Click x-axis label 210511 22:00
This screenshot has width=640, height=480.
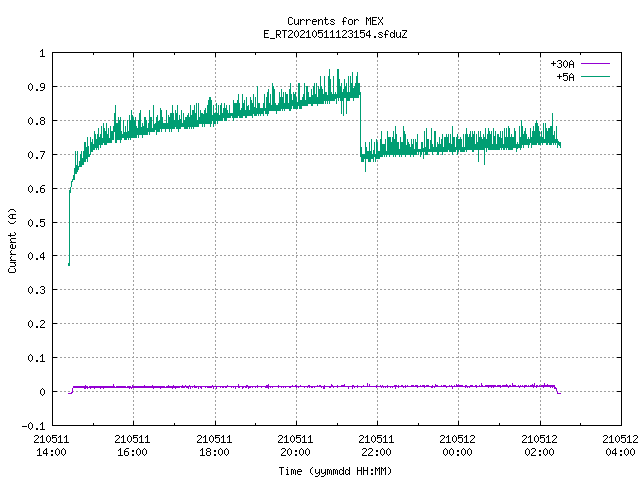pos(376,446)
